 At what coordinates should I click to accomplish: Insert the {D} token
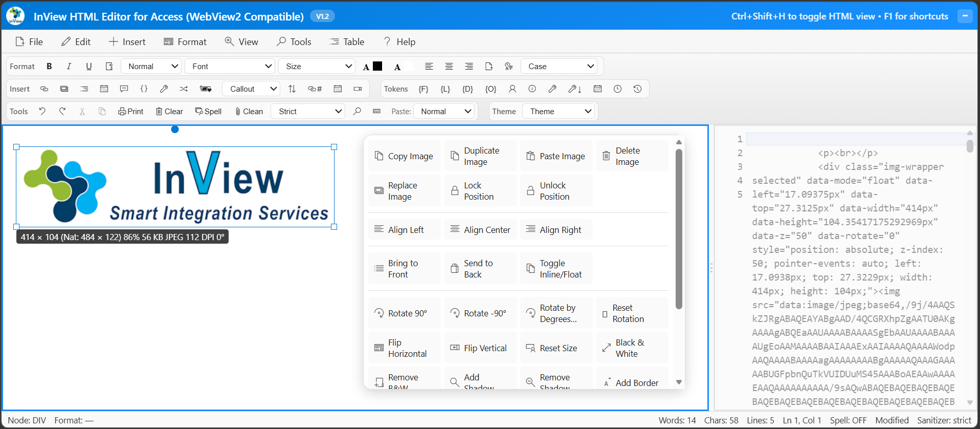click(467, 89)
